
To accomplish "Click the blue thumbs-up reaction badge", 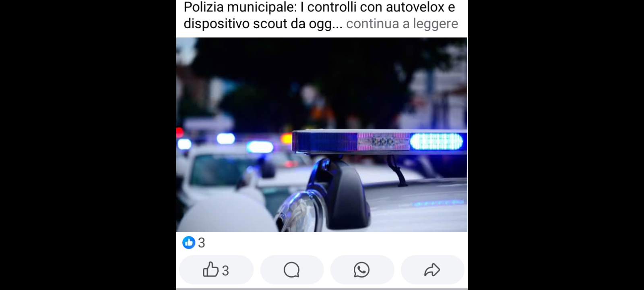I will coord(189,242).
